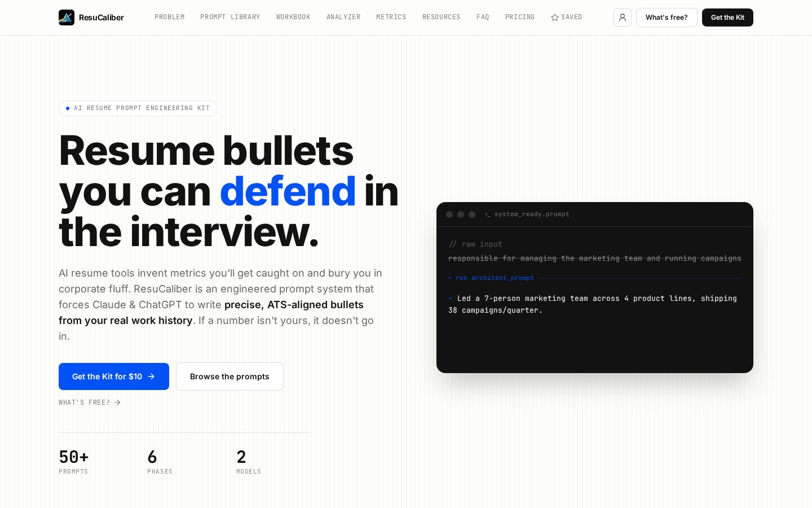Screen dimensions: 812x508
Task: Click the What's free? header button
Action: [x=667, y=17]
